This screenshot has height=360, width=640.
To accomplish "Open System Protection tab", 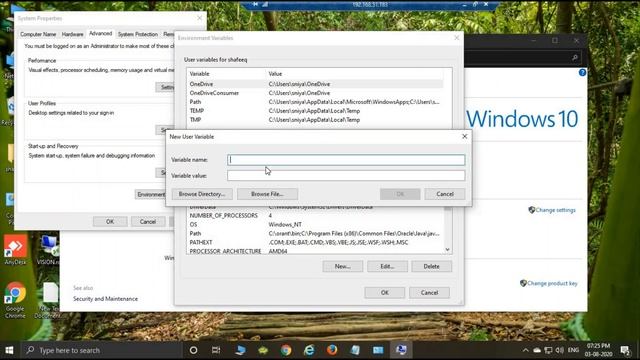I will click(138, 34).
